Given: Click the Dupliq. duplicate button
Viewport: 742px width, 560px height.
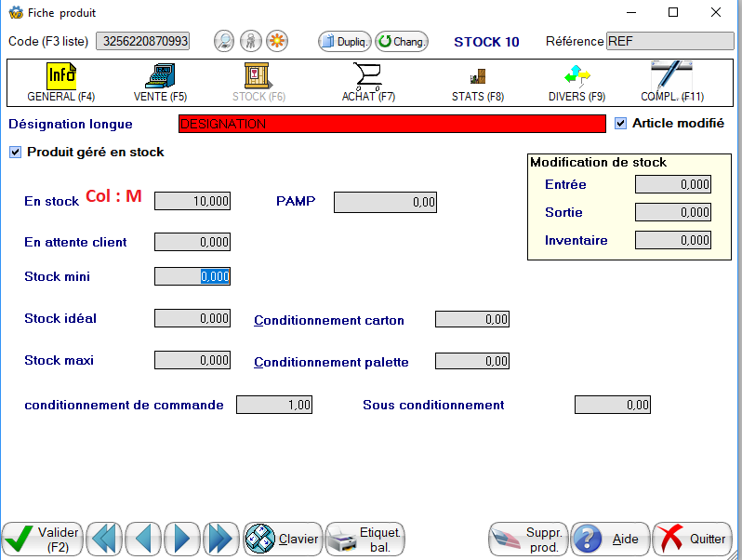Looking at the screenshot, I should (x=345, y=41).
